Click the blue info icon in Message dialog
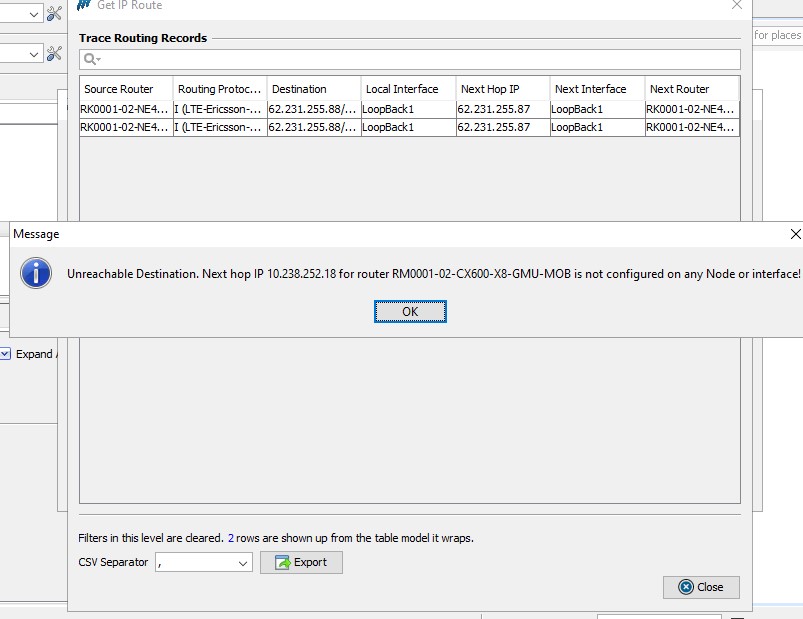Image resolution: width=803 pixels, height=619 pixels. (37, 273)
